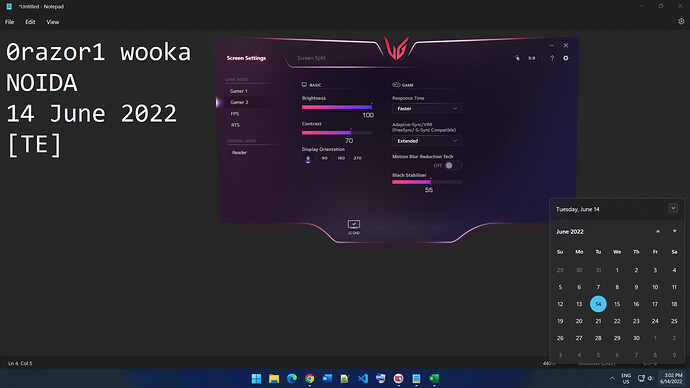Open Visual Studio Code from taskbar
The height and width of the screenshot is (388, 690).
[x=363, y=378]
